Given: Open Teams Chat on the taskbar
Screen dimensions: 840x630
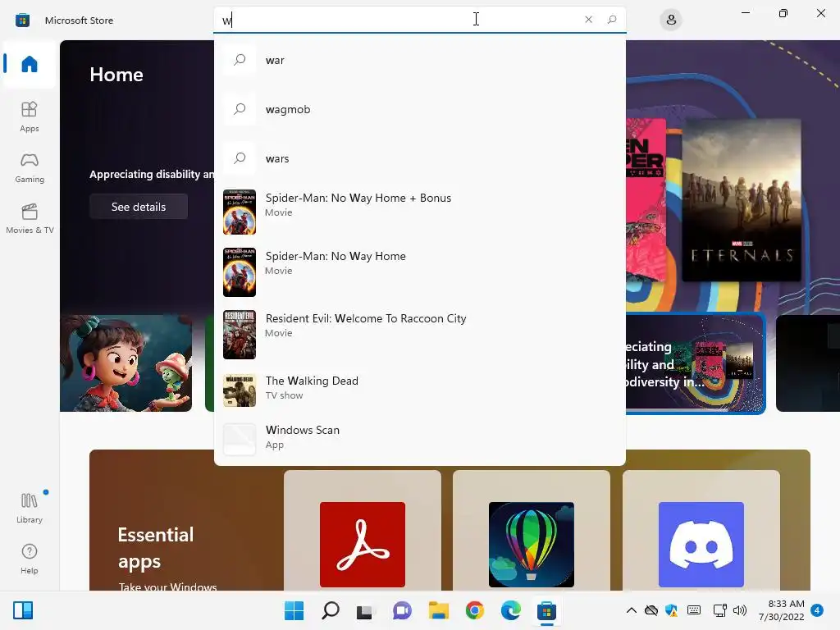Looking at the screenshot, I should coord(402,610).
